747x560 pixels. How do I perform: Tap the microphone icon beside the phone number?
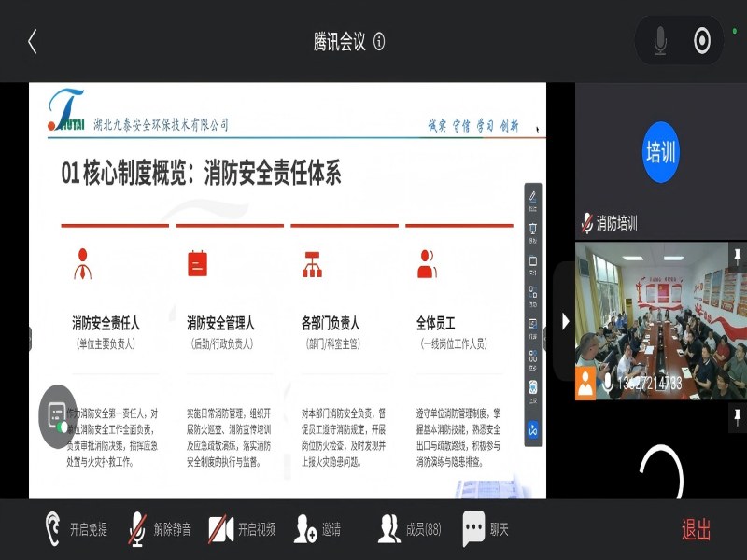click(x=607, y=383)
